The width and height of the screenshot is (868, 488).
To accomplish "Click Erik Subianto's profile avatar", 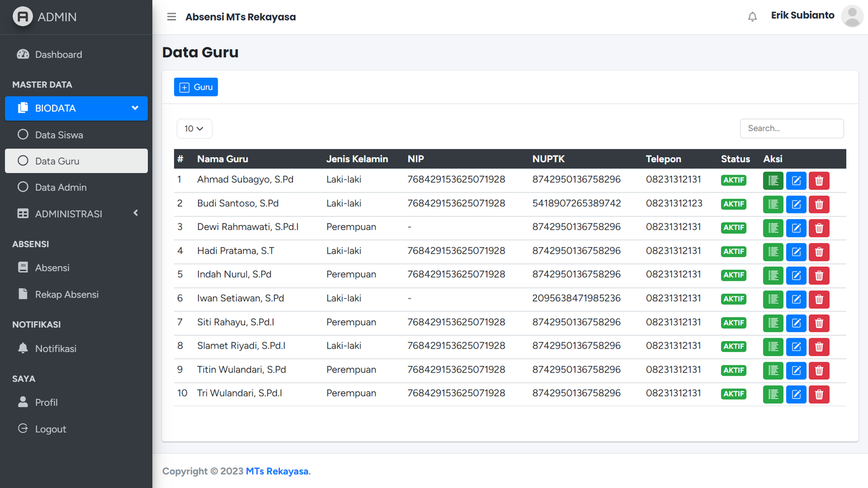I will [852, 16].
